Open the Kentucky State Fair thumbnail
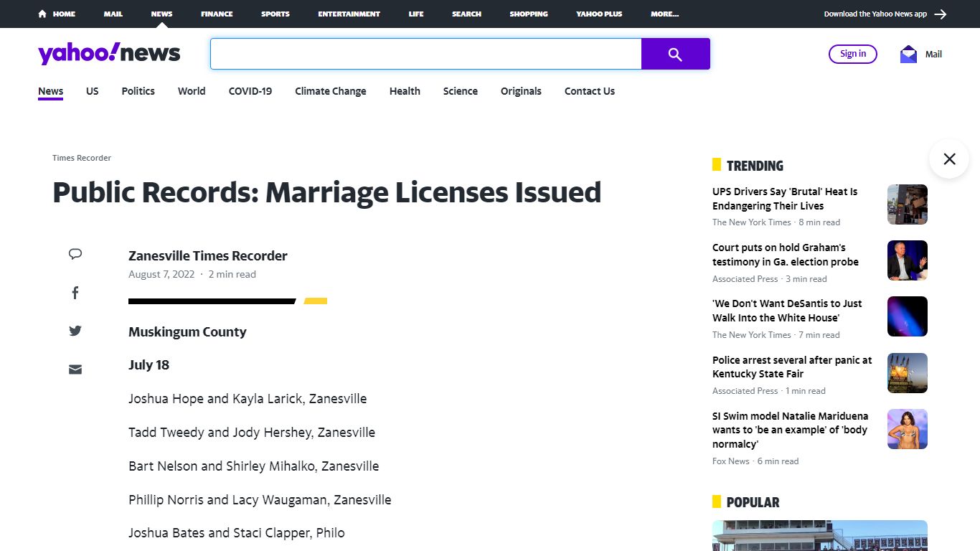This screenshot has width=980, height=551. coord(908,373)
